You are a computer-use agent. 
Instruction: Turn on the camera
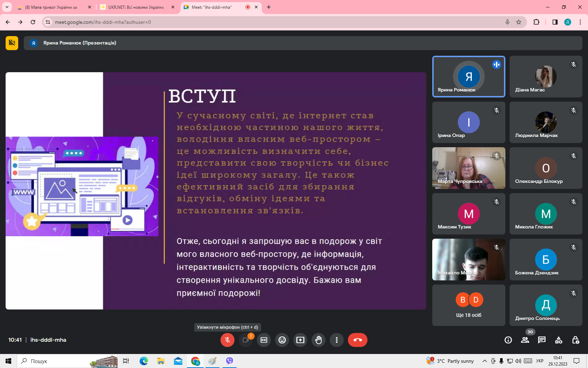[246, 340]
